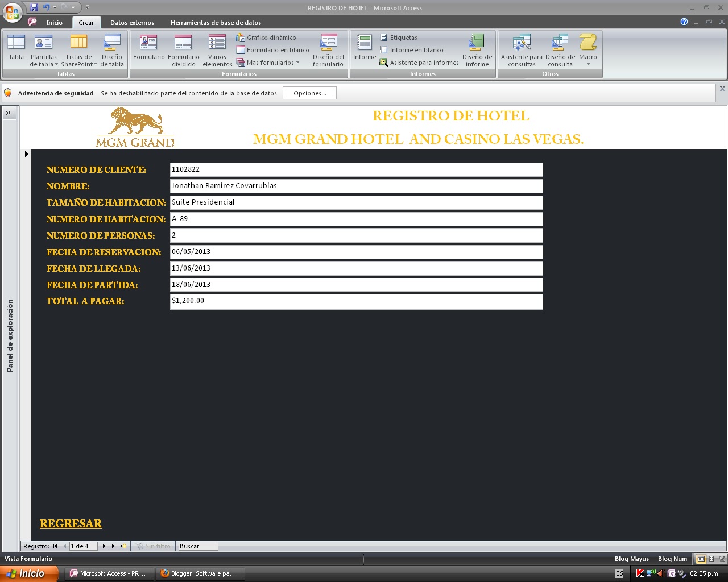Create Etiquetas report
This screenshot has width=728, height=582.
(x=399, y=38)
